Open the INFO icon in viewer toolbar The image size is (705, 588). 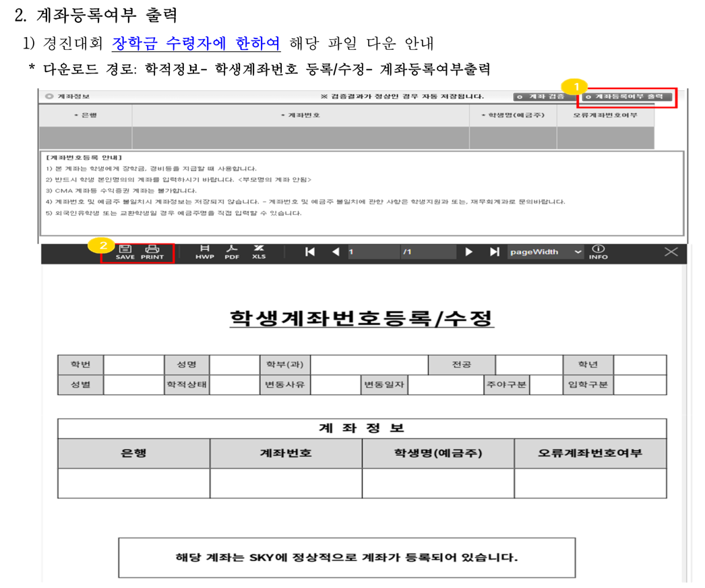[598, 252]
